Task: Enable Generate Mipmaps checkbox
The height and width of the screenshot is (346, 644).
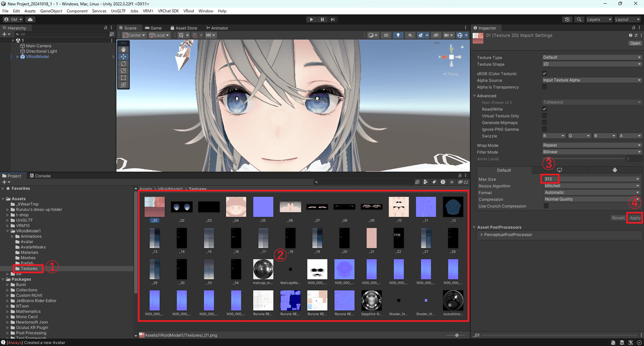Action: [x=545, y=123]
